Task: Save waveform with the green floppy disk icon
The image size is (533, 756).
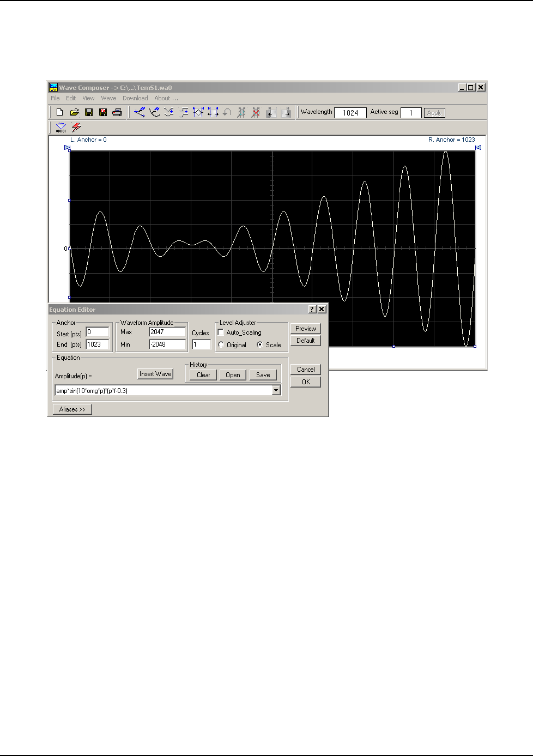Action: 89,112
